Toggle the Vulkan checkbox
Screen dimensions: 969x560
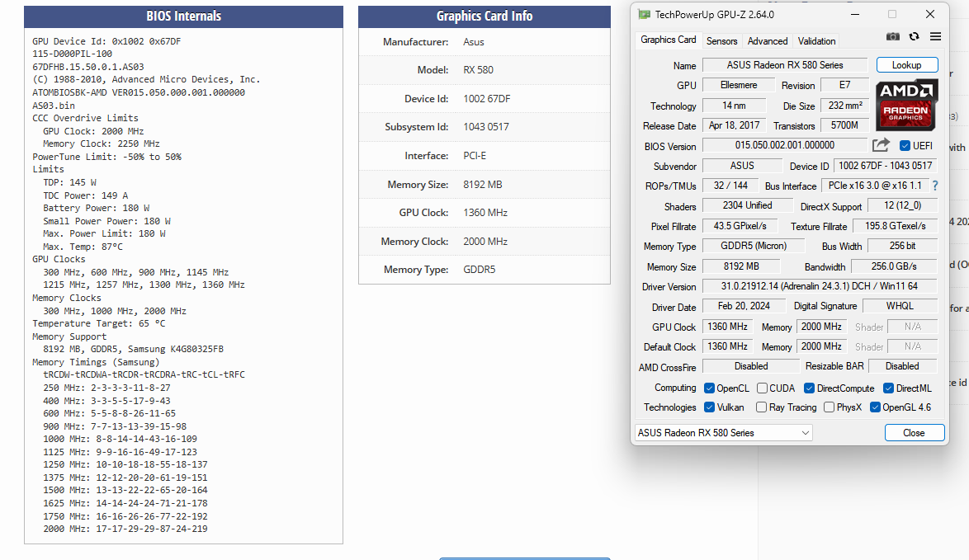pos(710,407)
